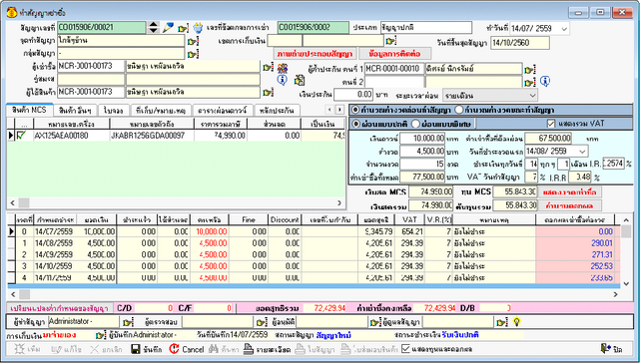Switch to สินค้า อื่นๆ tab
Screen dimensions: 641x364
[75, 111]
